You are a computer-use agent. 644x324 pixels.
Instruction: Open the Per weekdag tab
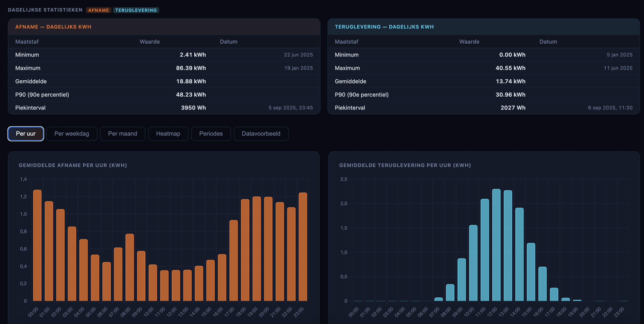click(x=72, y=134)
